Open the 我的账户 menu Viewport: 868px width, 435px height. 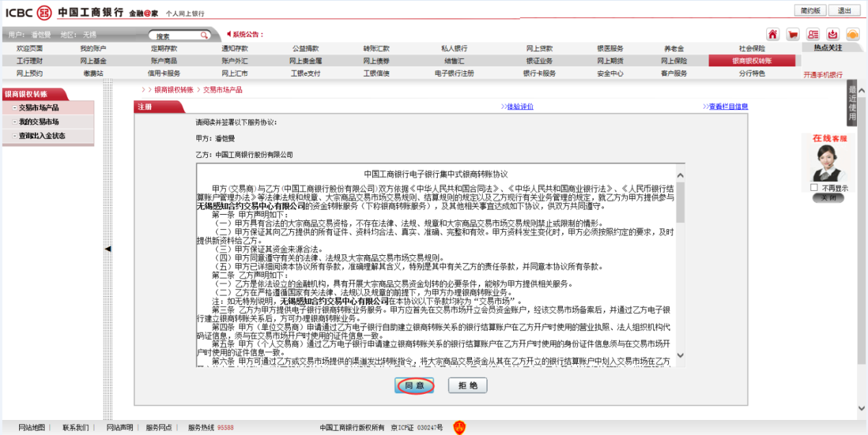[x=93, y=49]
